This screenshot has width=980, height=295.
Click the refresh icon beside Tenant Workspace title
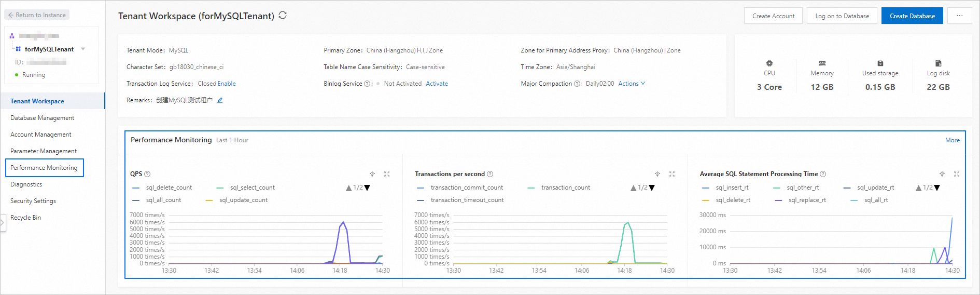point(283,15)
